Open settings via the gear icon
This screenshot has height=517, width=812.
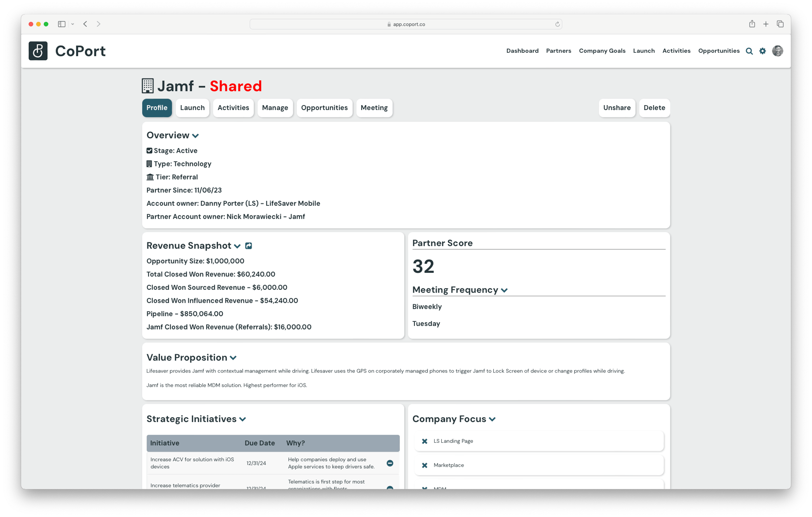(x=762, y=51)
